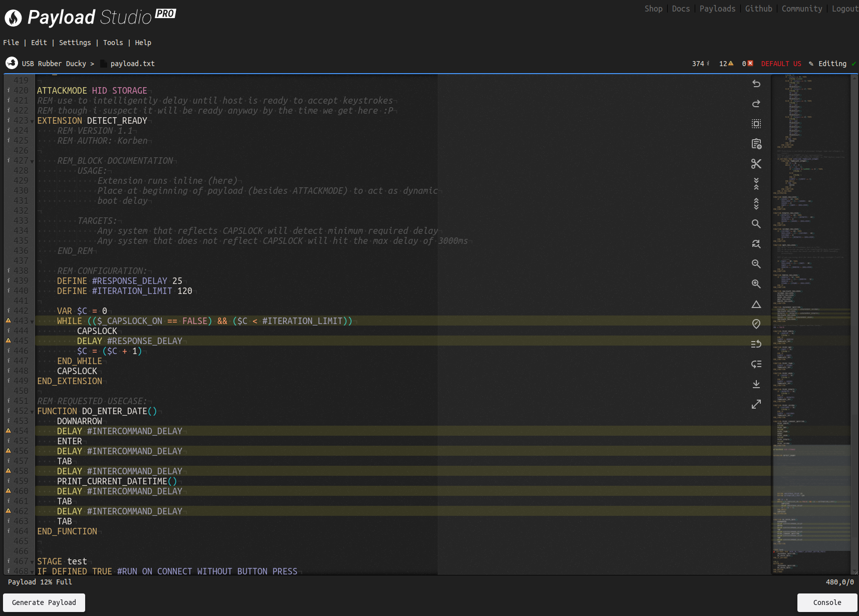Image resolution: width=859 pixels, height=616 pixels.
Task: Click the zoom out magnifier icon
Action: (756, 264)
